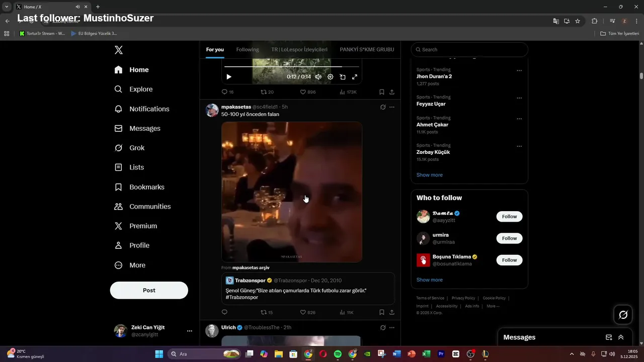Repost the post with 20 reposts
Viewport: 644px width, 362px height.
point(267,92)
